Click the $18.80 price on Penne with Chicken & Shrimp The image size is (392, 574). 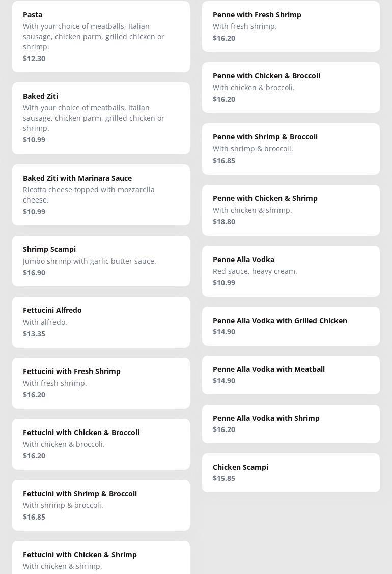(x=224, y=222)
